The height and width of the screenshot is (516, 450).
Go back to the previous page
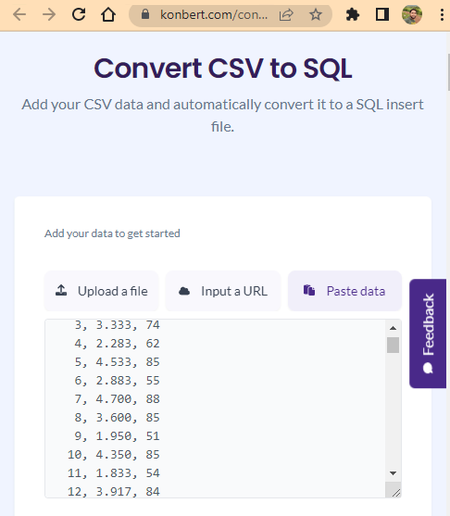[x=19, y=15]
